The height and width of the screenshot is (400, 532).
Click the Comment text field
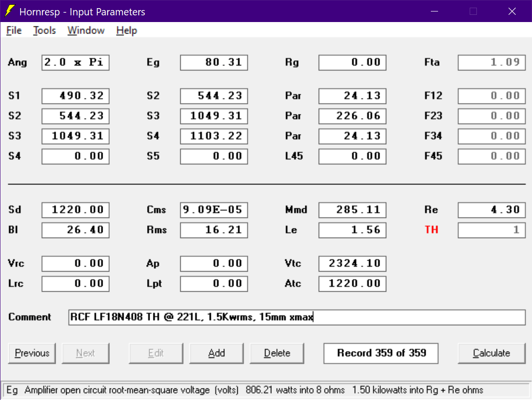pyautogui.click(x=297, y=317)
